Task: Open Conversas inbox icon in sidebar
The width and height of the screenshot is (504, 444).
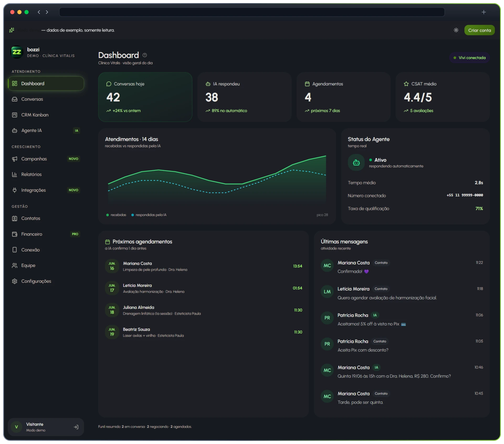Action: click(15, 99)
